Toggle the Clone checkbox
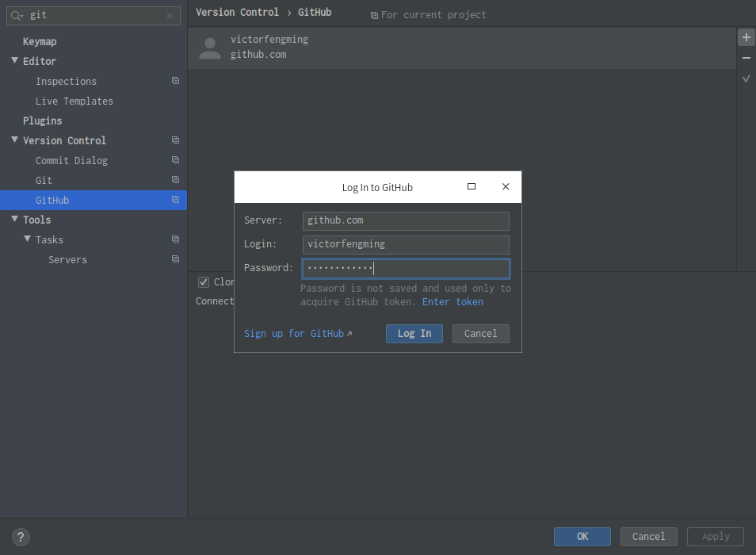 204,282
